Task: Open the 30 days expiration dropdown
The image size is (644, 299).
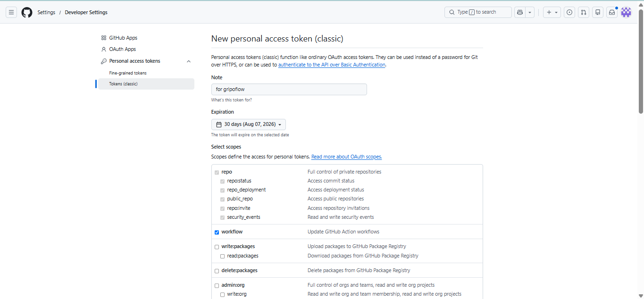Action: 248,125
